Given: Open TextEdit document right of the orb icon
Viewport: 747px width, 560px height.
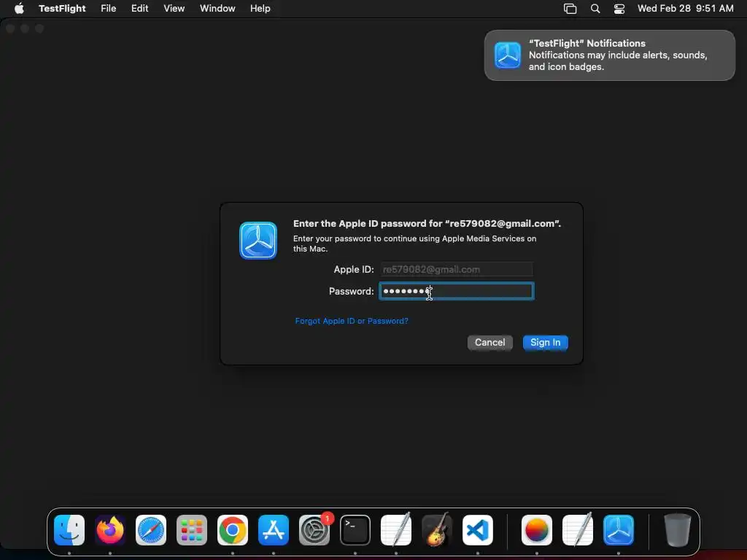Looking at the screenshot, I should tap(578, 530).
